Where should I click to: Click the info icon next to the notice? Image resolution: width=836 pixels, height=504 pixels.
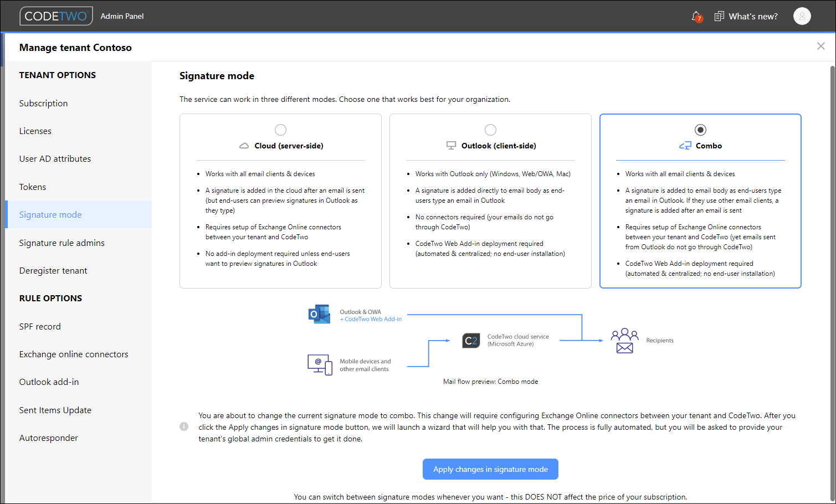184,426
